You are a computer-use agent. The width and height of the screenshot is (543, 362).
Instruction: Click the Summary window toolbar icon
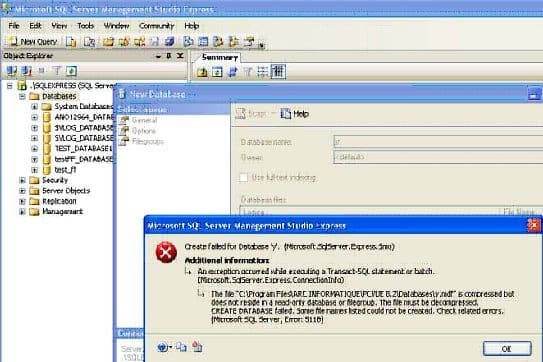point(203,42)
